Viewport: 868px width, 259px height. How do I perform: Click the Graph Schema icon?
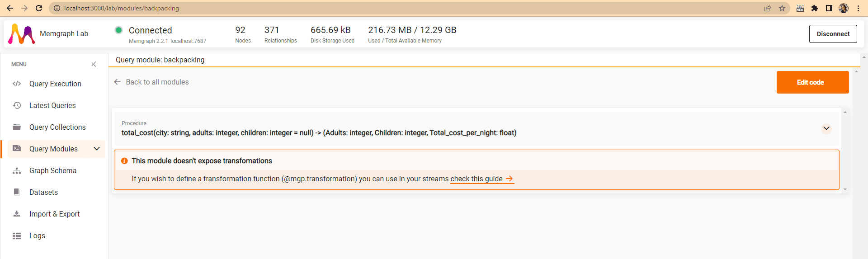click(17, 170)
